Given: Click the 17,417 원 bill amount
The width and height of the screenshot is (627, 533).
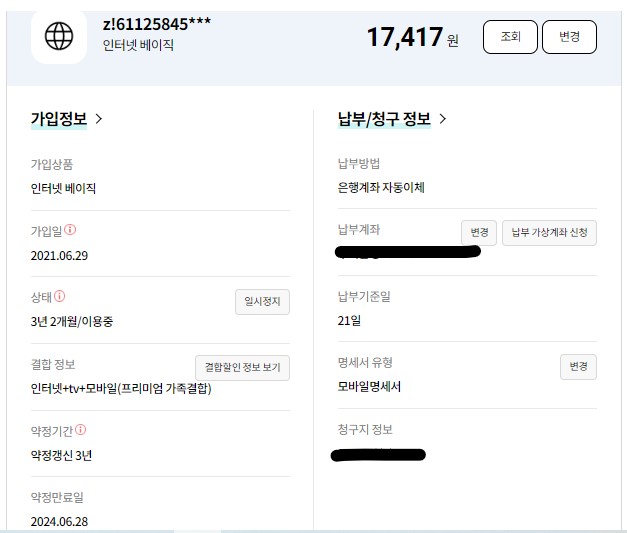Looking at the screenshot, I should point(413,37).
